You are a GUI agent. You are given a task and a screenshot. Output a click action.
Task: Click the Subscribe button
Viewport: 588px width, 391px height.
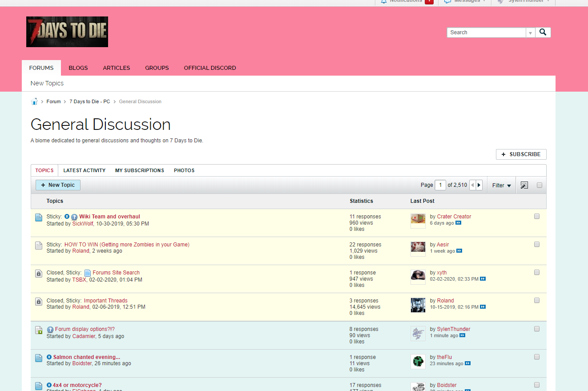[521, 154]
